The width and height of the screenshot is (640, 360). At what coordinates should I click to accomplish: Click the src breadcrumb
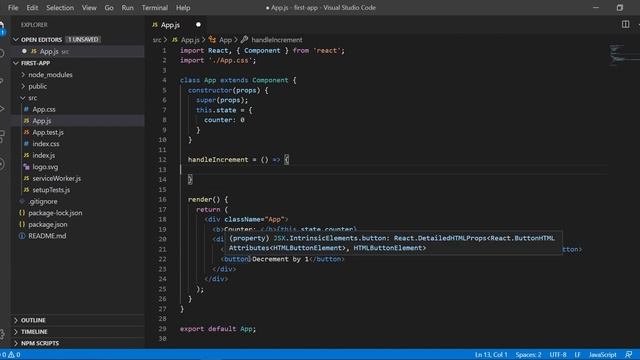157,40
